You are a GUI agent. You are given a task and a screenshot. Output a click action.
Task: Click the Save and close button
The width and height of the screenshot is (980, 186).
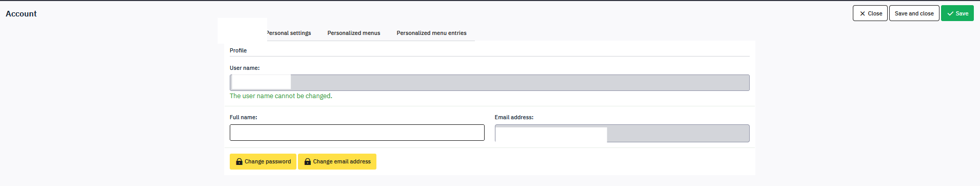(x=914, y=13)
